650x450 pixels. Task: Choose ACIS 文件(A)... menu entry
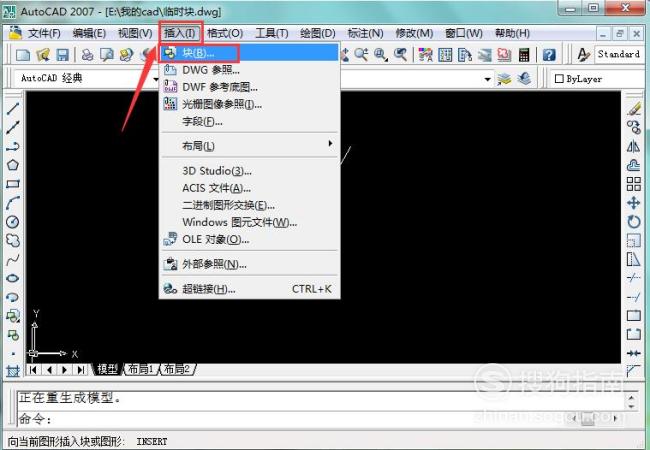[x=250, y=188]
